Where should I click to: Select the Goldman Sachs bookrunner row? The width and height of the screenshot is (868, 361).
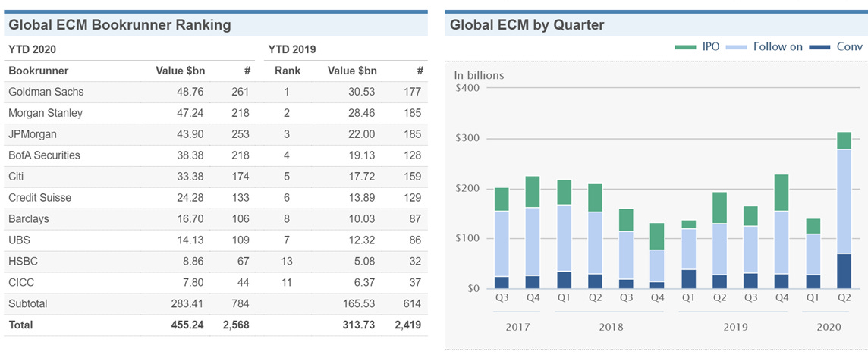(x=216, y=92)
